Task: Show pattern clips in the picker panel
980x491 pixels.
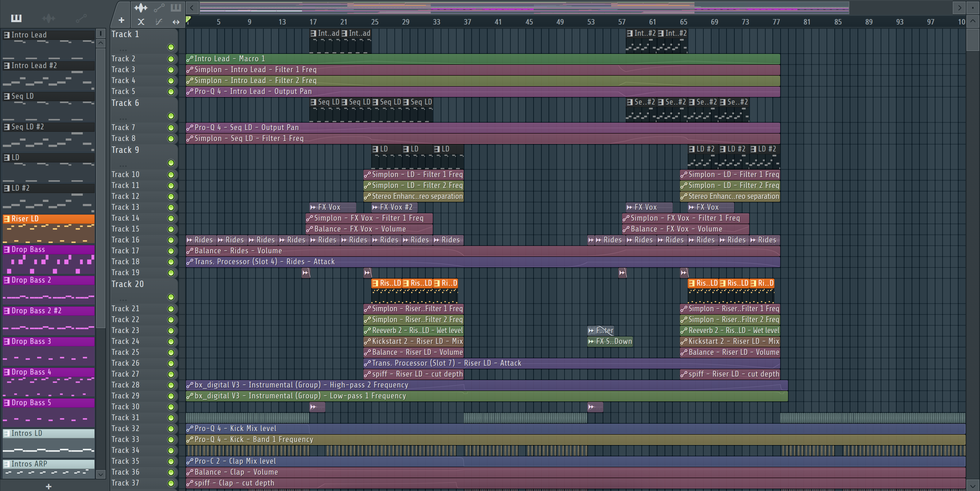Action: click(x=16, y=18)
